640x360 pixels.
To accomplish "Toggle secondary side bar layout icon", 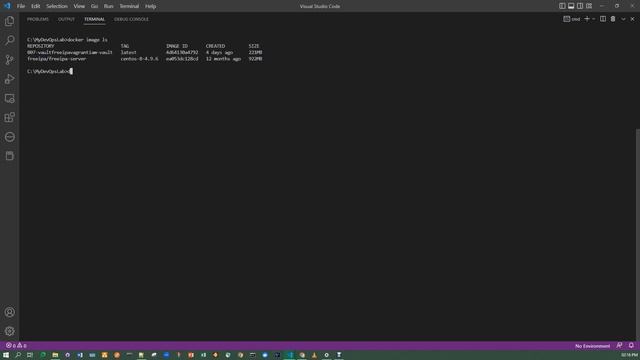I will pyautogui.click(x=580, y=6).
